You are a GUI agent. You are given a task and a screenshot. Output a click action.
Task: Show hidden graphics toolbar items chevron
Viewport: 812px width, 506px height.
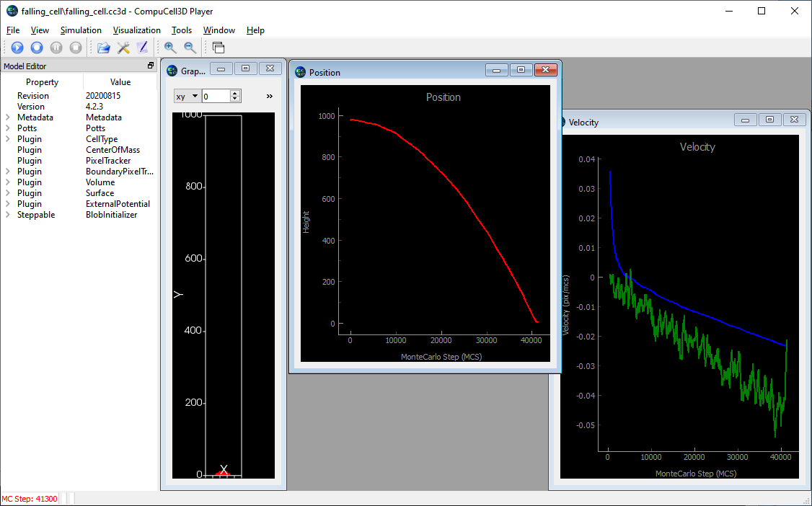click(x=270, y=96)
